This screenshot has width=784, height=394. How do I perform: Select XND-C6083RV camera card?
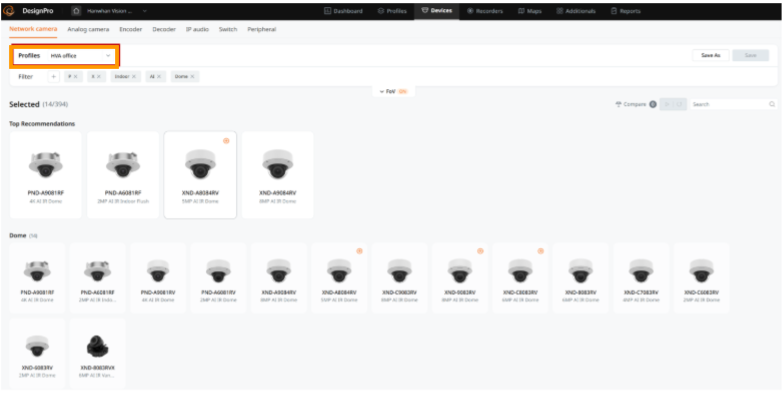tap(702, 278)
